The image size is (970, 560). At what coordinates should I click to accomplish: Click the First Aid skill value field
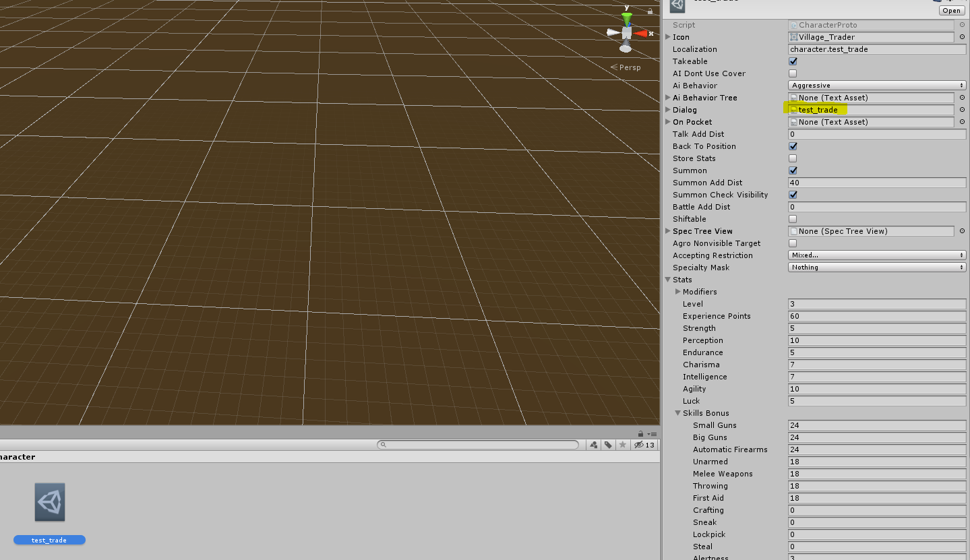[x=877, y=498]
